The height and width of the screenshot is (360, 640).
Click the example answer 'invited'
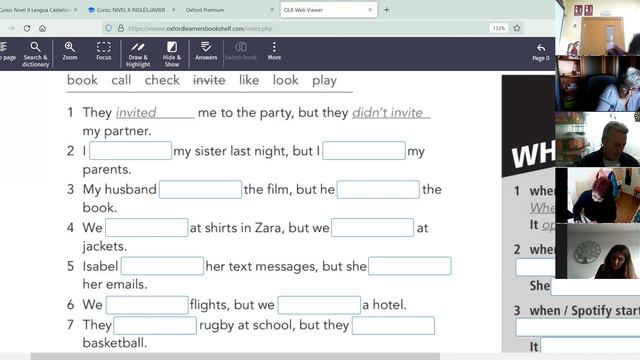click(x=136, y=112)
